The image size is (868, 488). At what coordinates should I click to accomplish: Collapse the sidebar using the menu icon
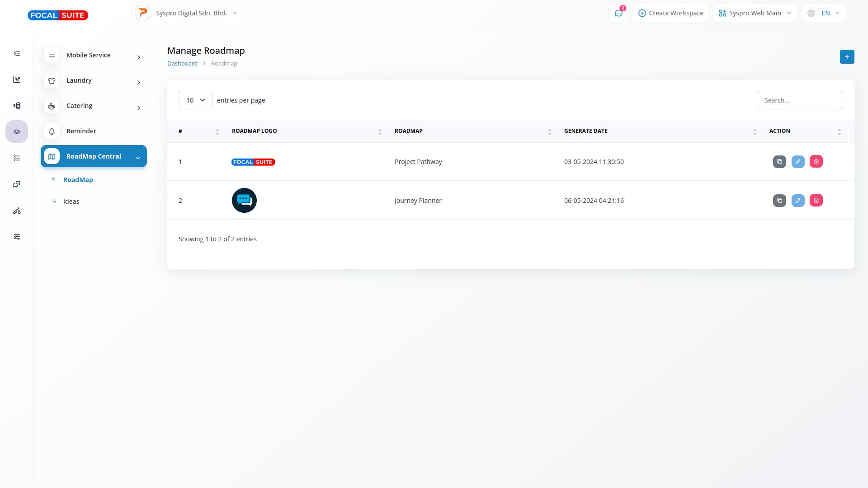(17, 53)
